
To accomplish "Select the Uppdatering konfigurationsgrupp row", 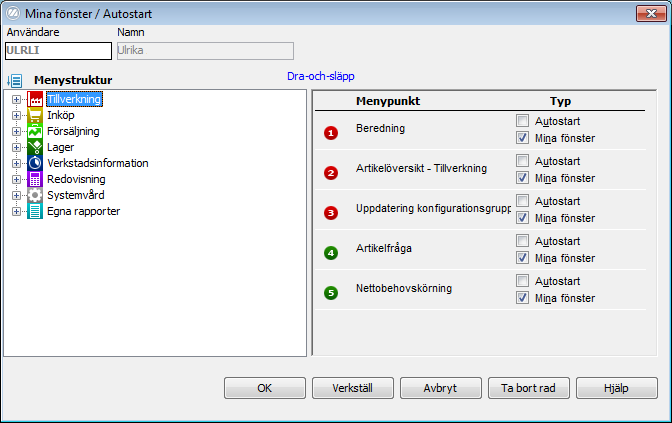I will (432, 209).
